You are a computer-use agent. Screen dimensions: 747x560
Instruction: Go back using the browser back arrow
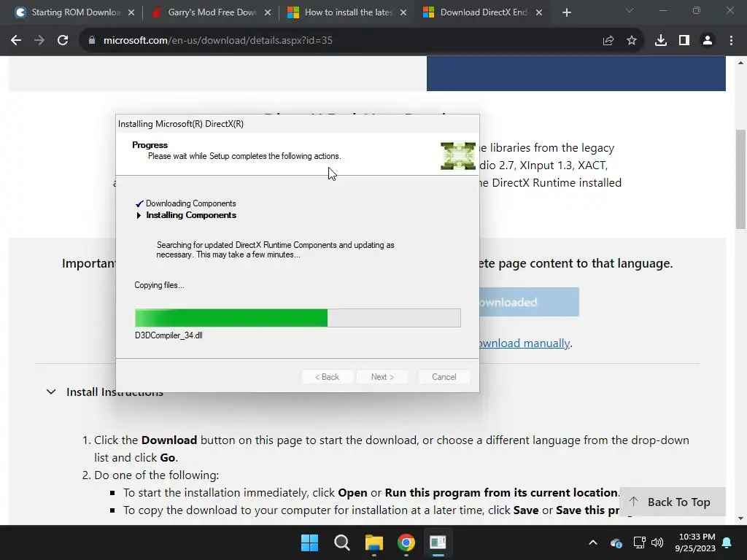pos(16,41)
